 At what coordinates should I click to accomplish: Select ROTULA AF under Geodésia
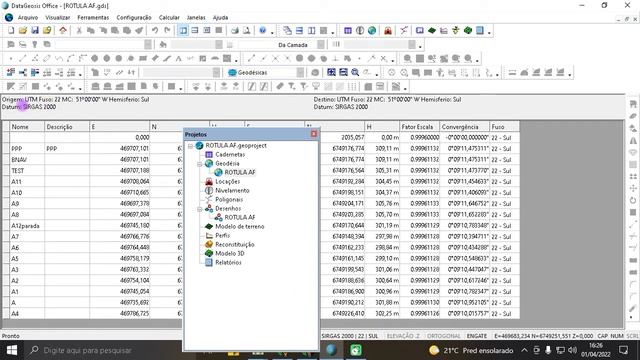click(240, 173)
